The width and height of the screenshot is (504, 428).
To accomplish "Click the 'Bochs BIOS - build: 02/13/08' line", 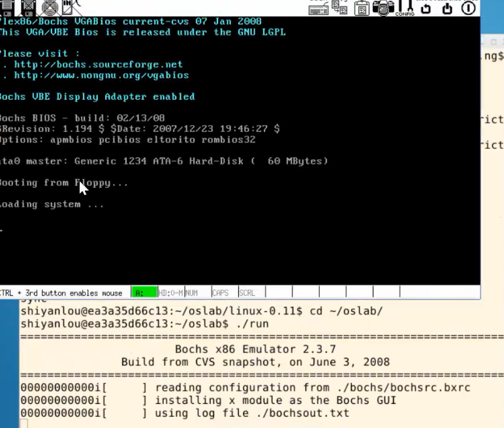I will 82,118.
